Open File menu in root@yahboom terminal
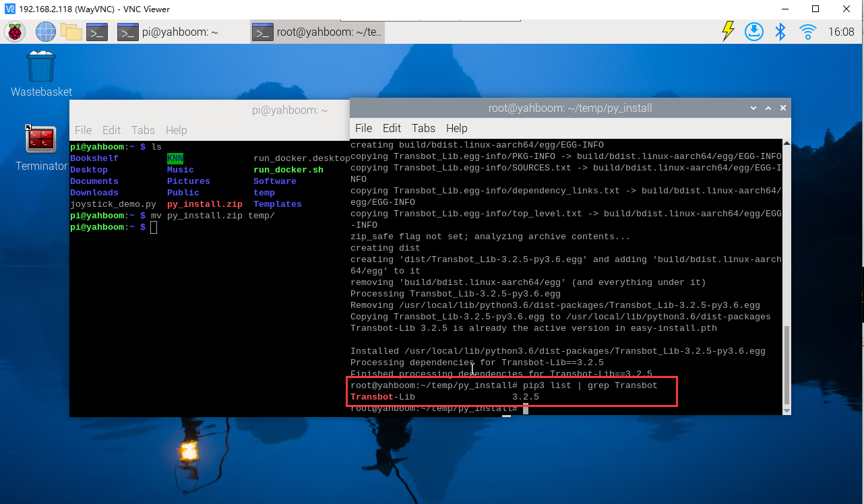The height and width of the screenshot is (504, 864). pos(363,128)
